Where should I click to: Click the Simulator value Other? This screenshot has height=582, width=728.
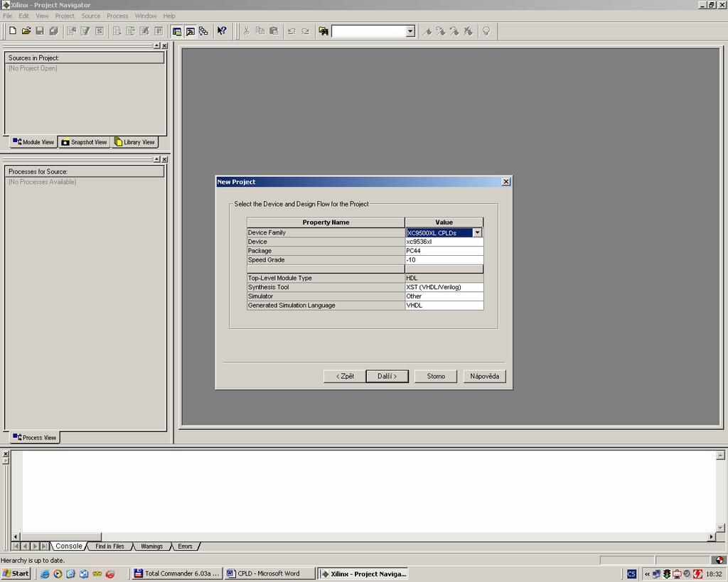click(444, 296)
